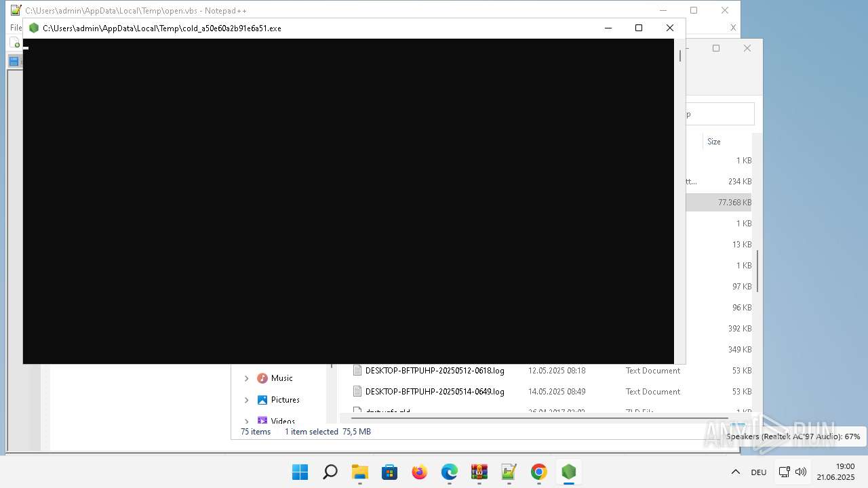Click the 349 KB size cell
868x488 pixels.
(x=740, y=350)
